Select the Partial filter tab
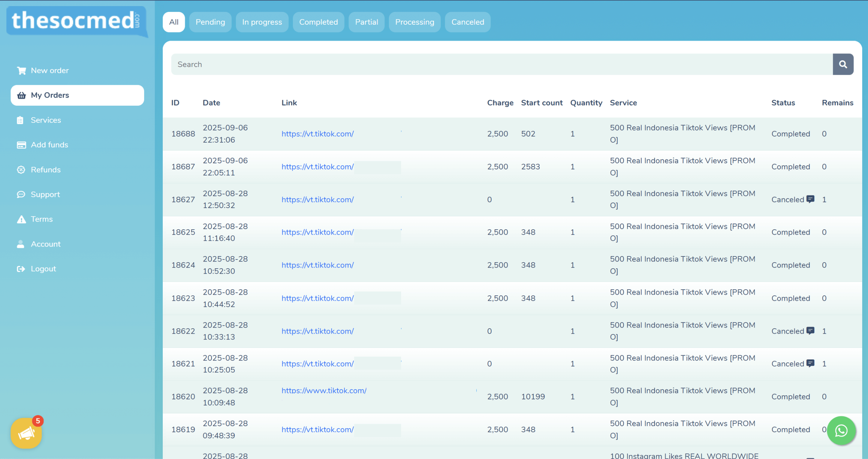This screenshot has height=459, width=868. 366,22
